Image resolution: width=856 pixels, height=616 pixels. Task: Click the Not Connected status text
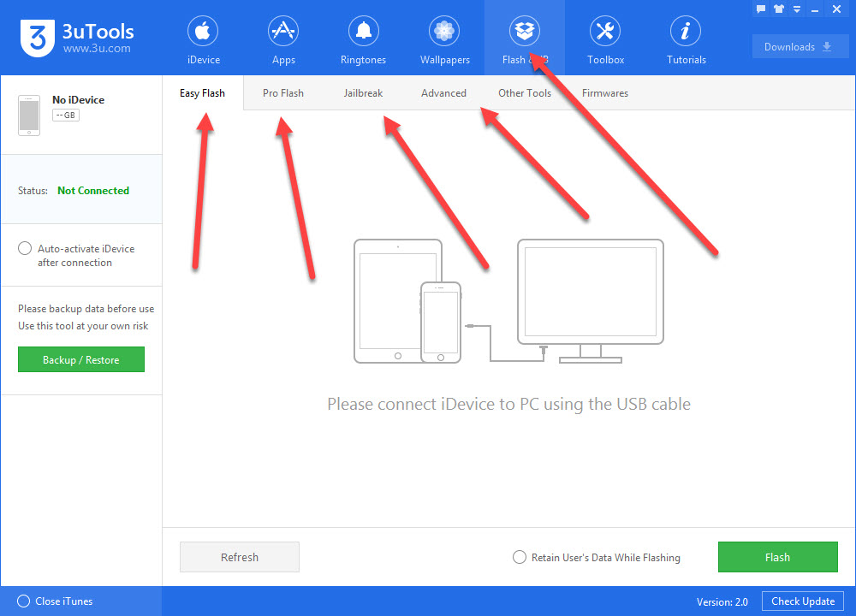[93, 191]
